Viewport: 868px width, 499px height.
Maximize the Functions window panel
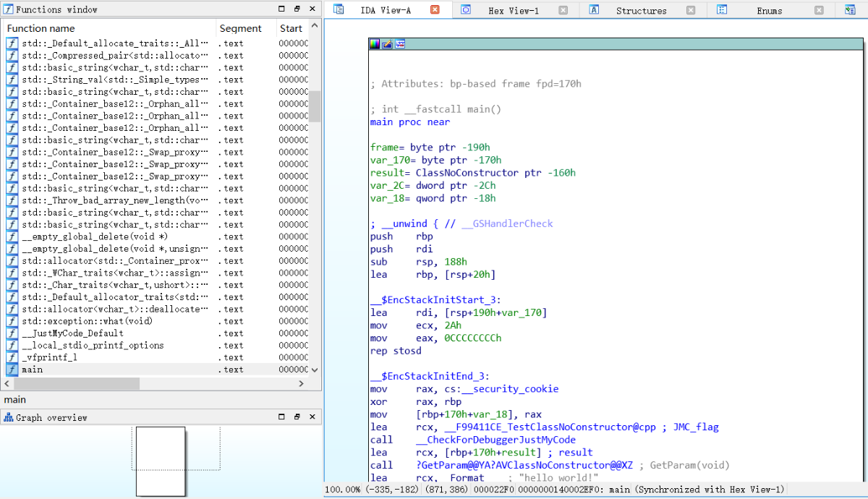tap(282, 9)
